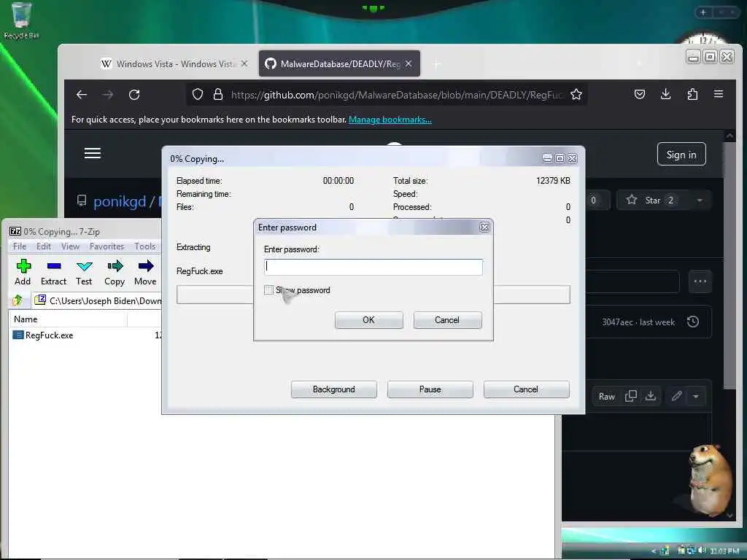Click the browser page scrollbar
The image size is (747, 560).
tap(729, 267)
